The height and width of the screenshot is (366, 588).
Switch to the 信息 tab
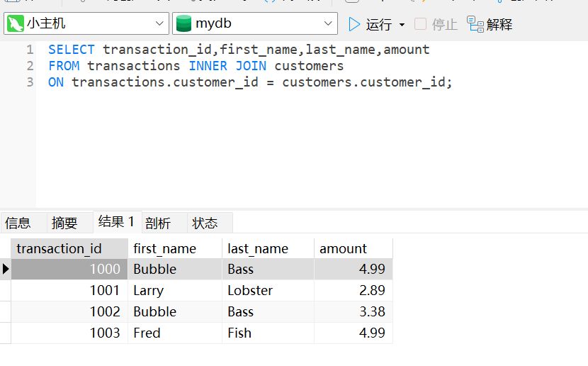pyautogui.click(x=18, y=223)
